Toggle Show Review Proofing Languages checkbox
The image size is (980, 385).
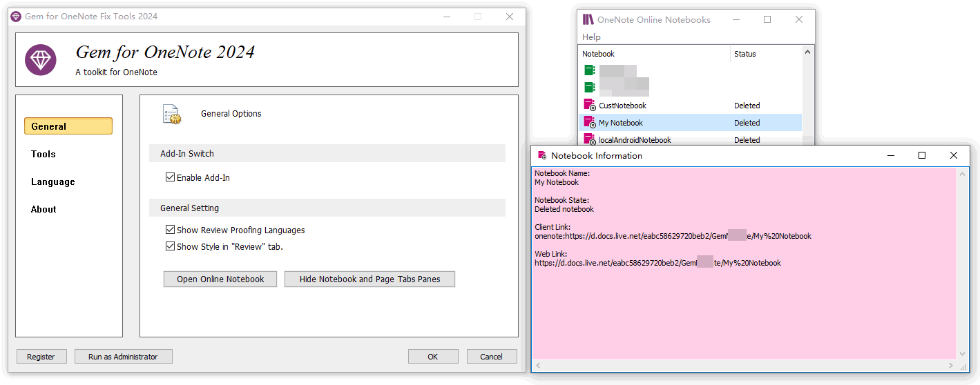(x=170, y=230)
